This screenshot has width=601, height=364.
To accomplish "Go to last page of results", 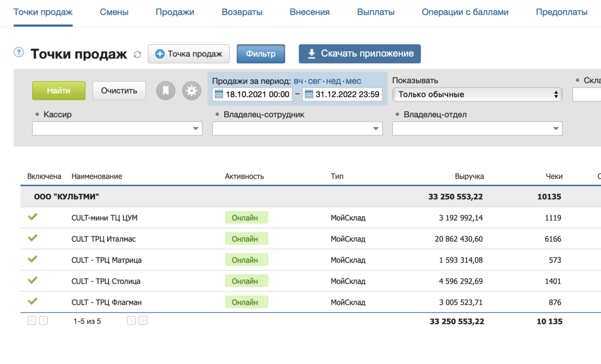I will click(143, 320).
